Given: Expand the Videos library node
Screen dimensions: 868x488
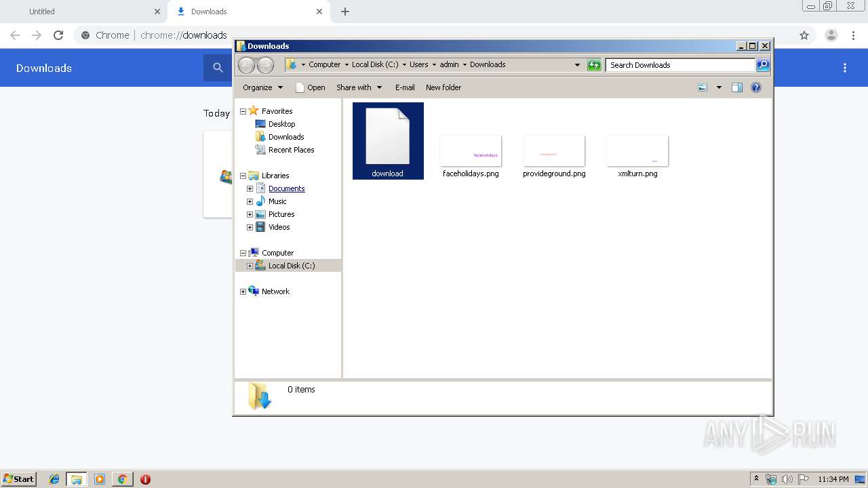Looking at the screenshot, I should pos(250,227).
